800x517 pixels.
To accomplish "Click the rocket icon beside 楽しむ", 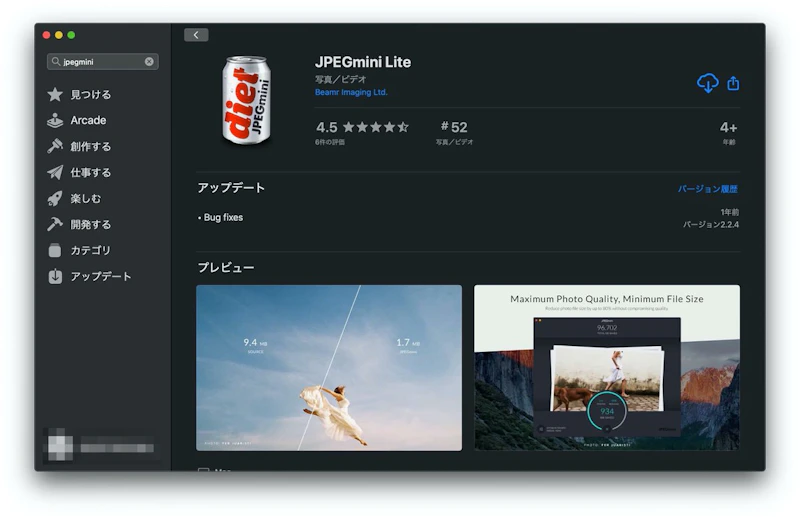I will tap(55, 198).
